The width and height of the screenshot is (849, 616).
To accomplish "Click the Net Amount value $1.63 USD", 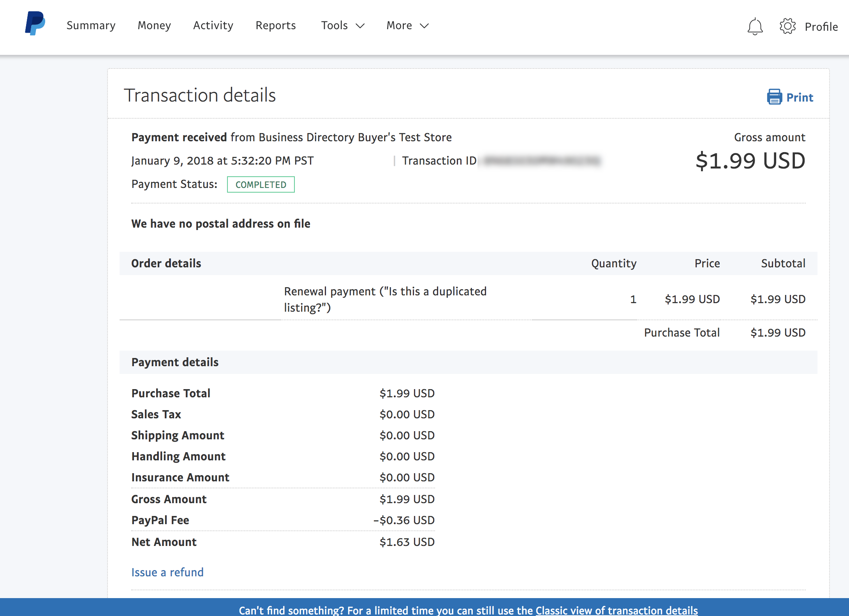I will pyautogui.click(x=407, y=542).
